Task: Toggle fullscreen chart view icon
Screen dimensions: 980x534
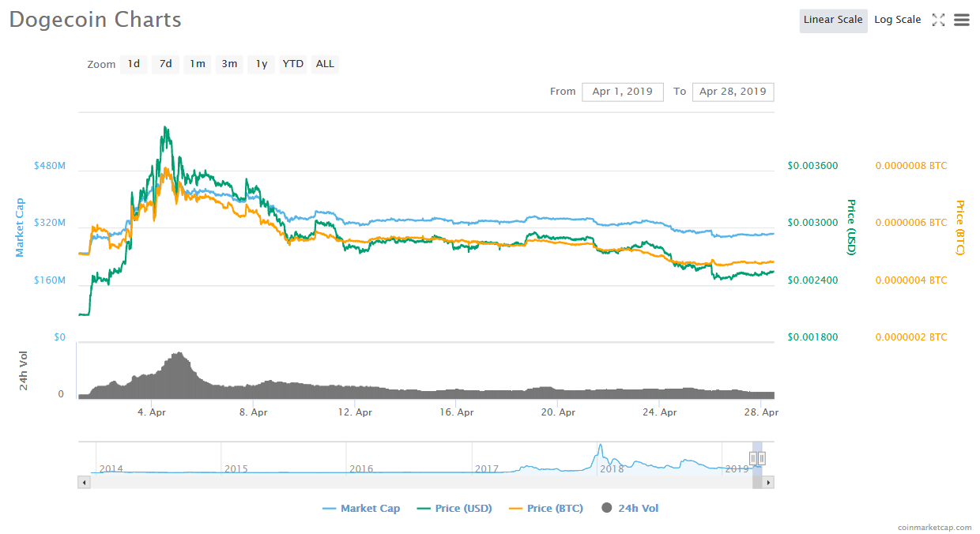Action: pos(938,20)
